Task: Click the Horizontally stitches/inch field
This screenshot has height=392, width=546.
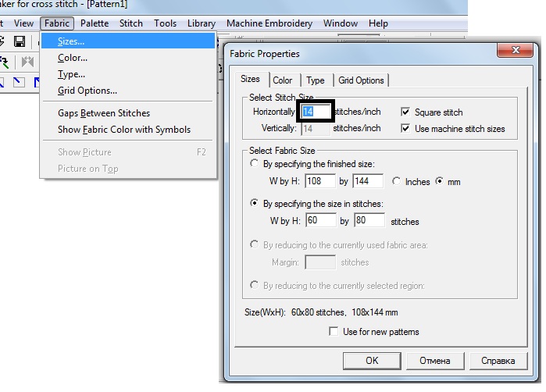Action: pos(316,112)
